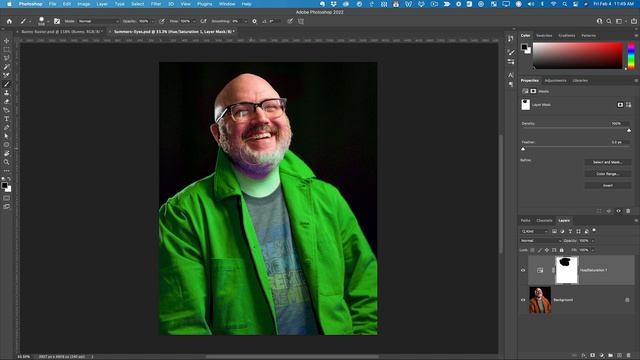640x360 pixels.
Task: Open the Image menu
Action: 83,4
